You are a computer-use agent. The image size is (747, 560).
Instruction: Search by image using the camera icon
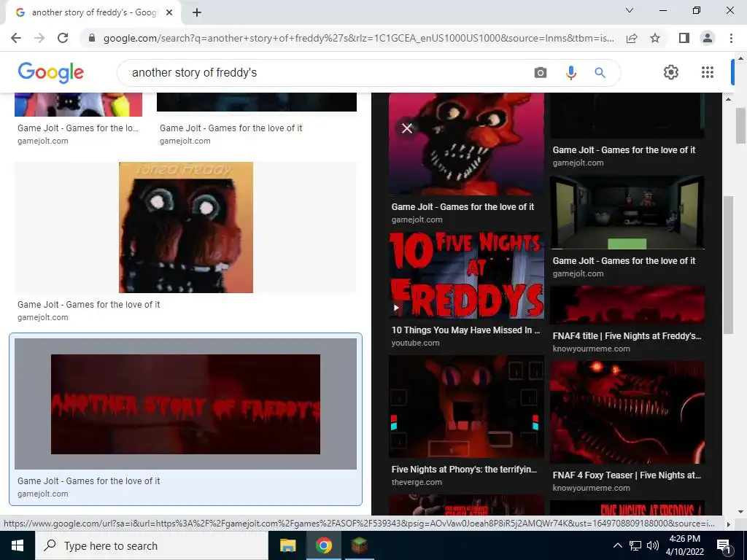[x=541, y=72]
